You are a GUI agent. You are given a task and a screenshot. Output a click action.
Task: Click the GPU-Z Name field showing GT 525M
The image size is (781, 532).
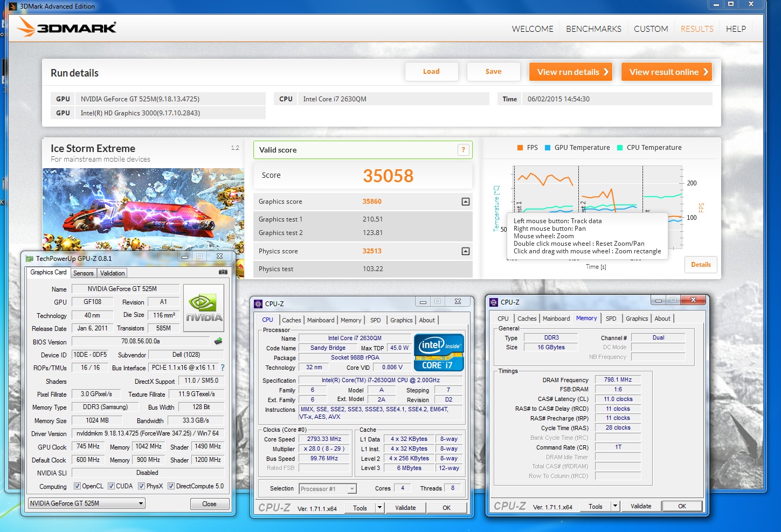(x=126, y=288)
